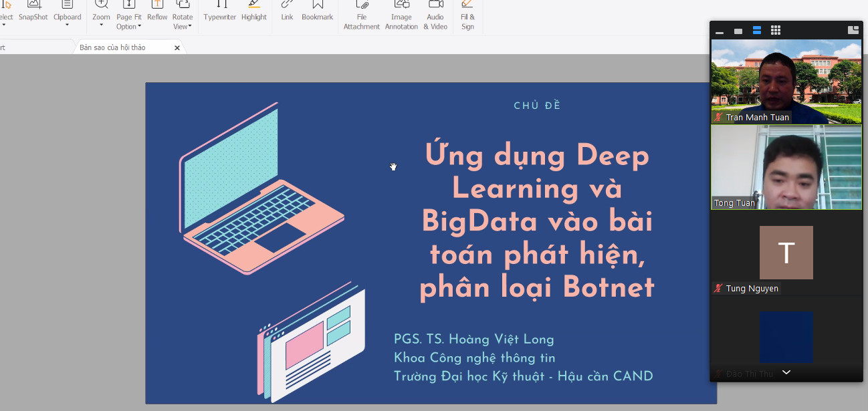The width and height of the screenshot is (868, 411).
Task: Click the Audio & Video tool
Action: (x=435, y=15)
